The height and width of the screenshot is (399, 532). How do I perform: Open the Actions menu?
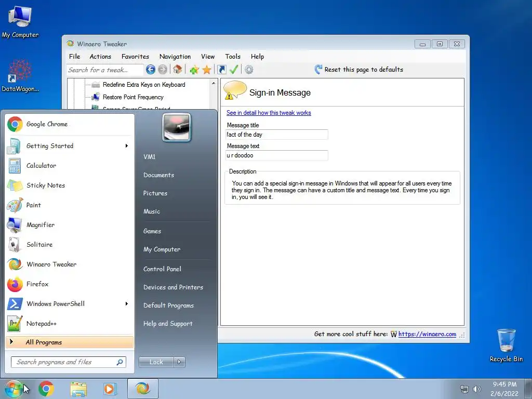point(100,57)
